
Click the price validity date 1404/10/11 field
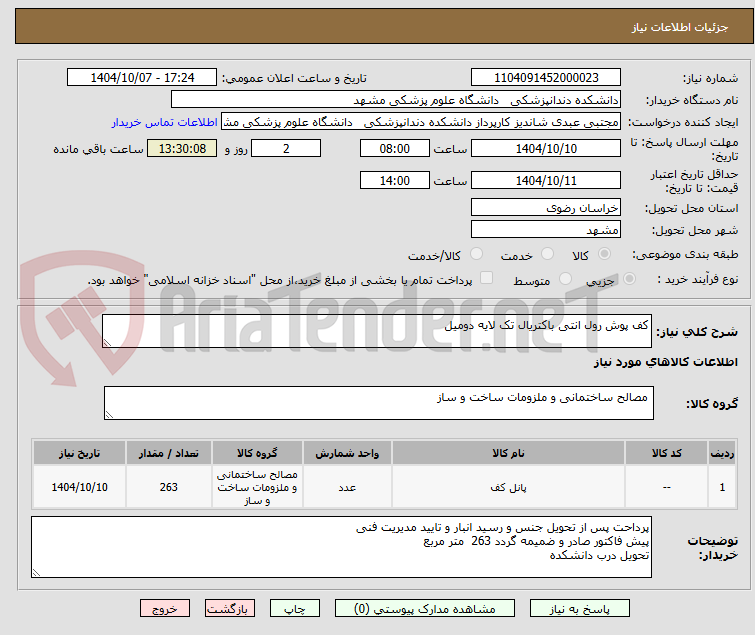click(x=546, y=180)
